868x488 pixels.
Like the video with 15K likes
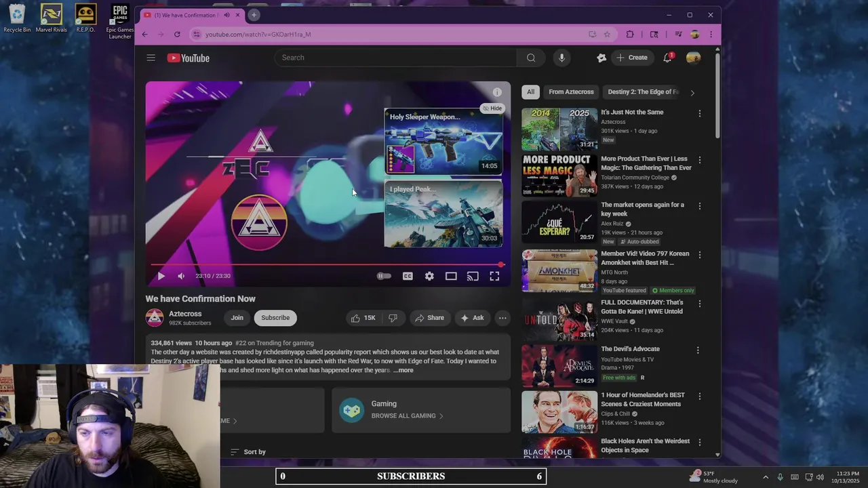(363, 318)
